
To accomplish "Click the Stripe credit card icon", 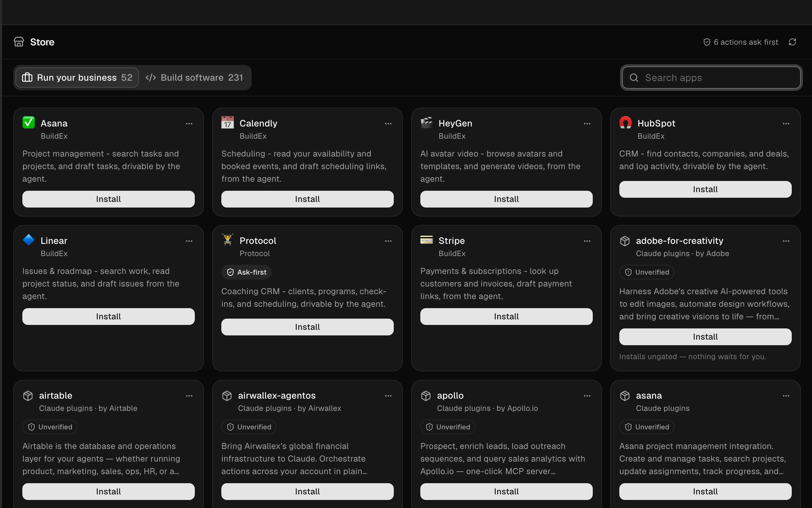I will 427,240.
